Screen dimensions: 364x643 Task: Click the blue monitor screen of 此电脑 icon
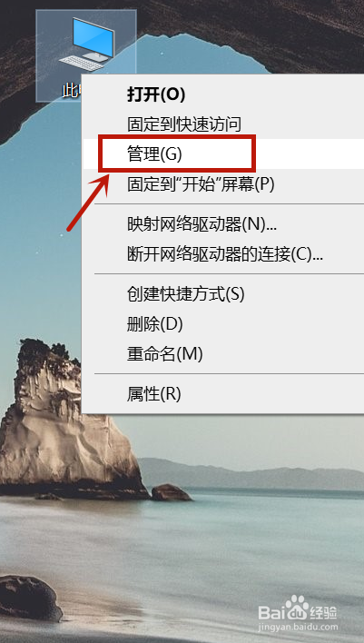[x=92, y=35]
